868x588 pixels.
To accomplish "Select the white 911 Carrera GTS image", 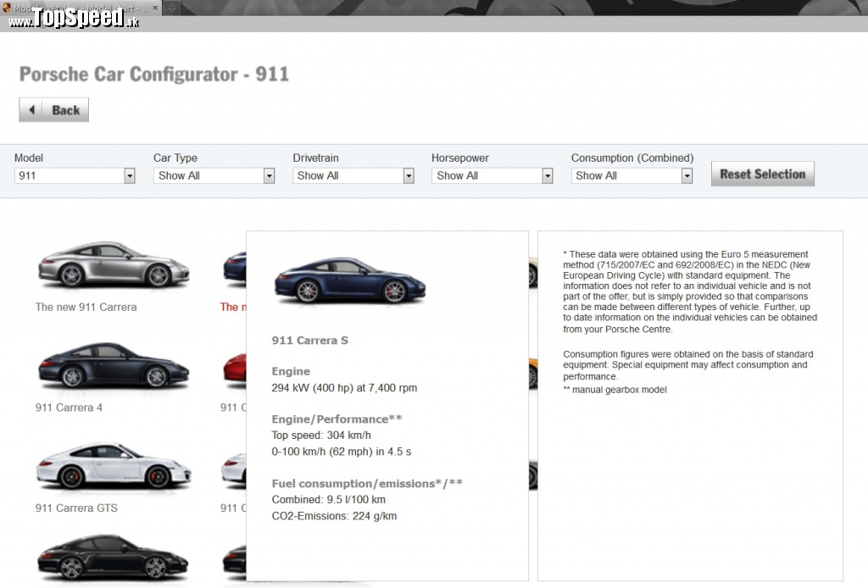I will [114, 466].
